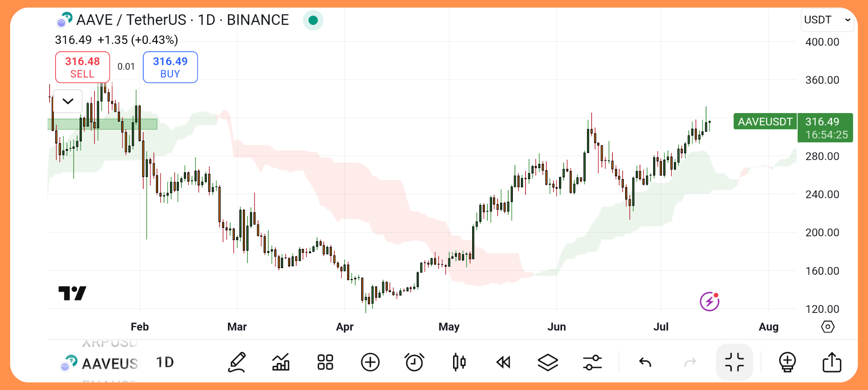This screenshot has height=390, width=868.
Task: Click the green horizontal zone rectangle
Action: click(x=102, y=124)
